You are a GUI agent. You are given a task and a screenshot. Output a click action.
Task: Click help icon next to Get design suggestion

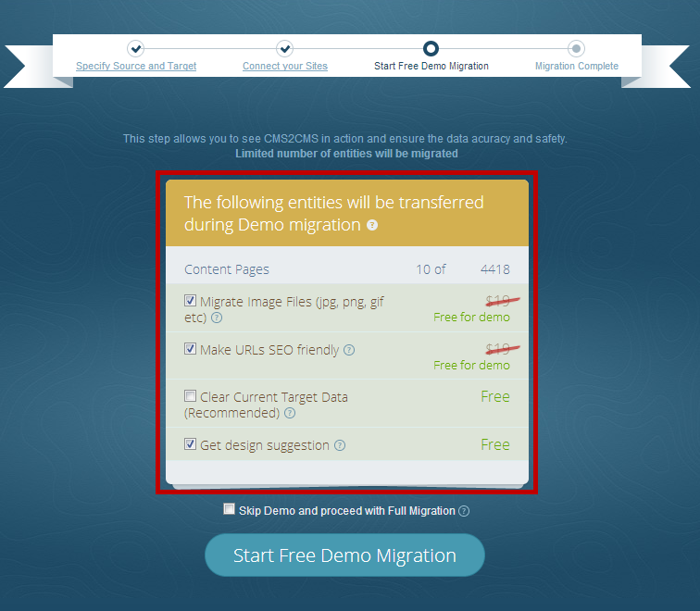340,445
